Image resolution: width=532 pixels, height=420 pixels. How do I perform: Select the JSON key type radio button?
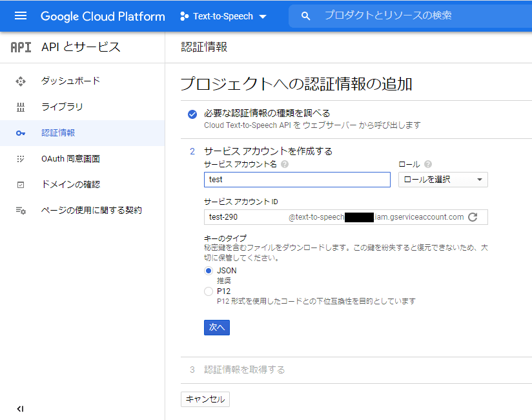209,271
